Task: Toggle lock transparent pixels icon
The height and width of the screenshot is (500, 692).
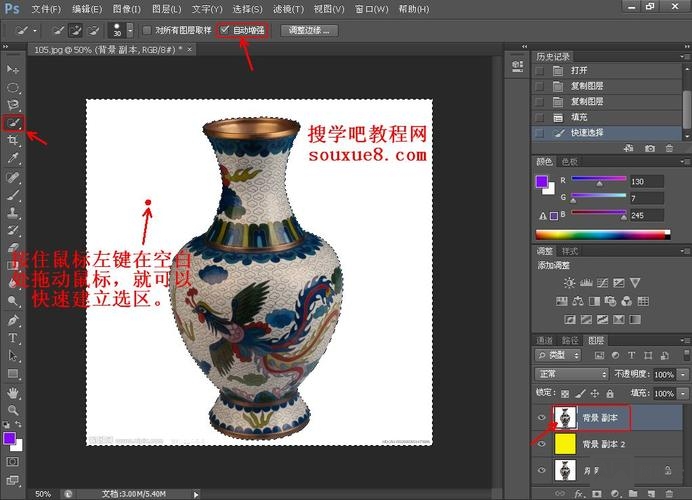Action: pyautogui.click(x=565, y=393)
